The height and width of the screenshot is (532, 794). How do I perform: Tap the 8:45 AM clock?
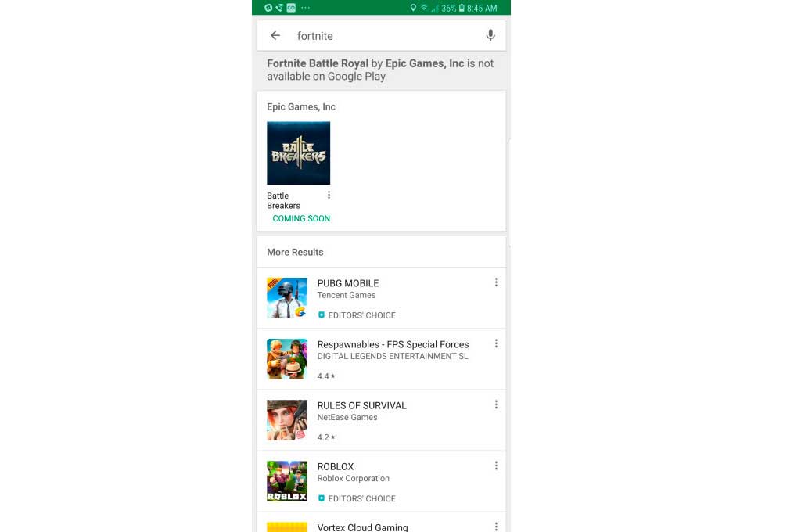[x=482, y=8]
